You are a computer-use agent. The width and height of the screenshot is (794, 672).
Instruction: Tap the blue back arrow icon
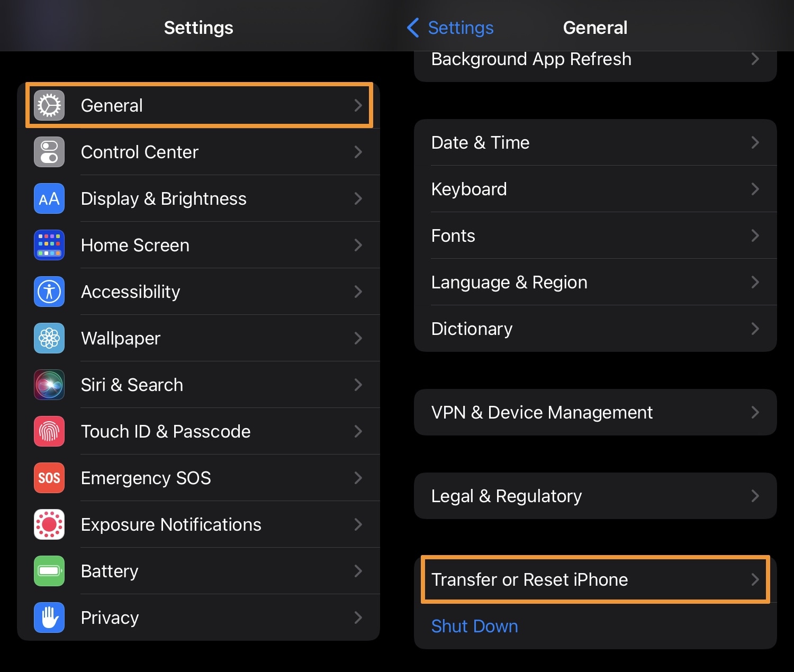(413, 28)
